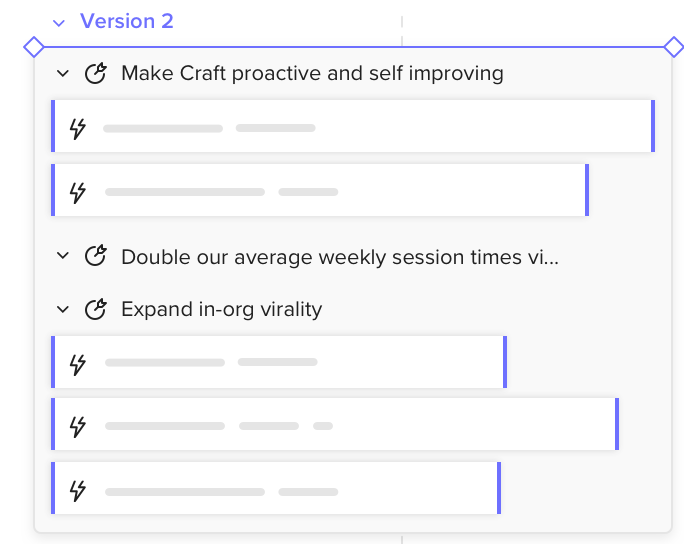Click left diamond marker of Version 2 timeline
This screenshot has width=684, height=544.
34,47
